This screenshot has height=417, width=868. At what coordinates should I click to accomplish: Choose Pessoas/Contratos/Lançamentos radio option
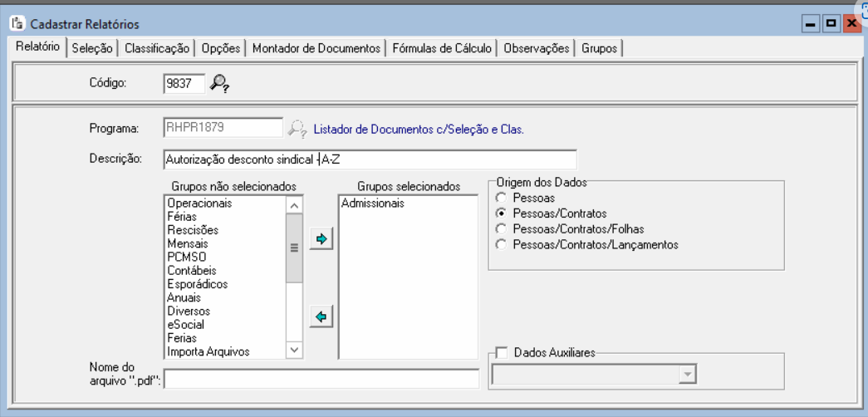click(x=500, y=244)
